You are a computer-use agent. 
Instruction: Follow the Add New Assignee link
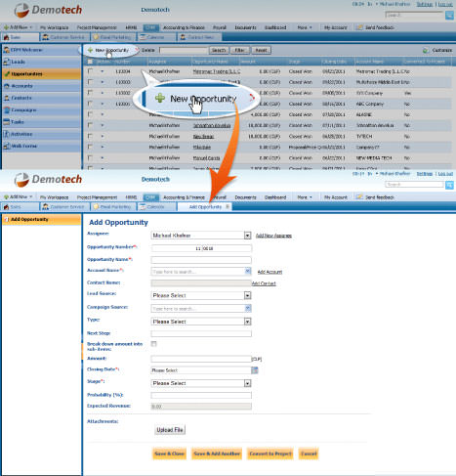pyautogui.click(x=273, y=236)
